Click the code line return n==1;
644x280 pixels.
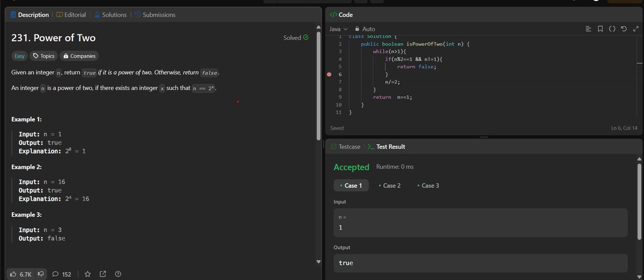click(x=392, y=97)
